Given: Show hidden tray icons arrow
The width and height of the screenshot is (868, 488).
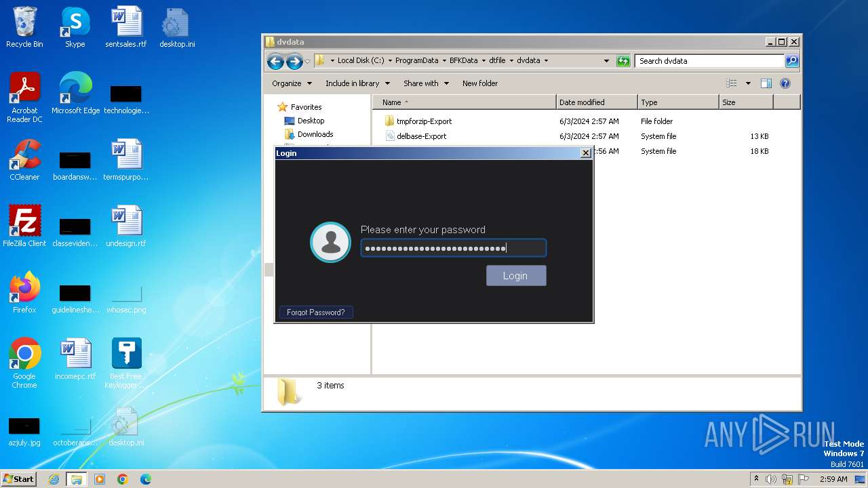Looking at the screenshot, I should click(756, 479).
